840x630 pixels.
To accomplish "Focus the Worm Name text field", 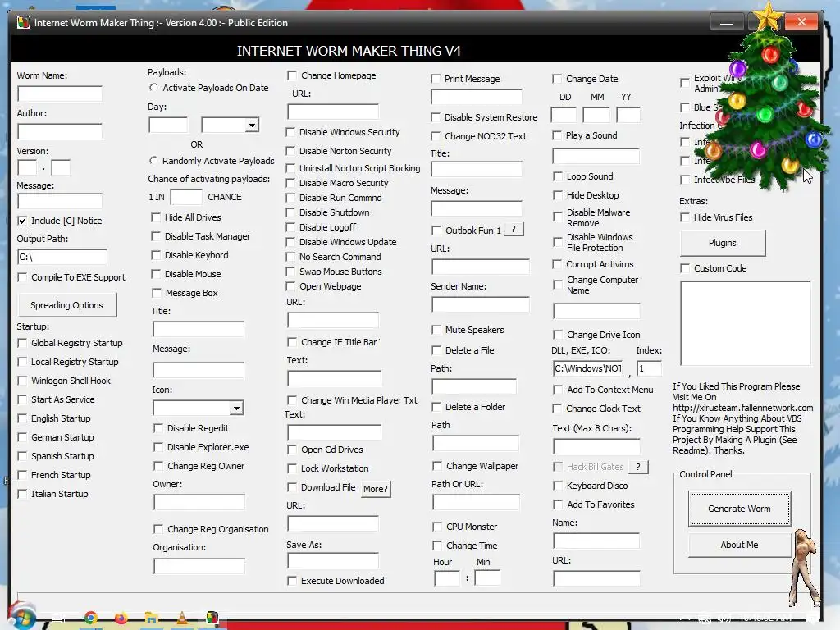I will tap(60, 94).
